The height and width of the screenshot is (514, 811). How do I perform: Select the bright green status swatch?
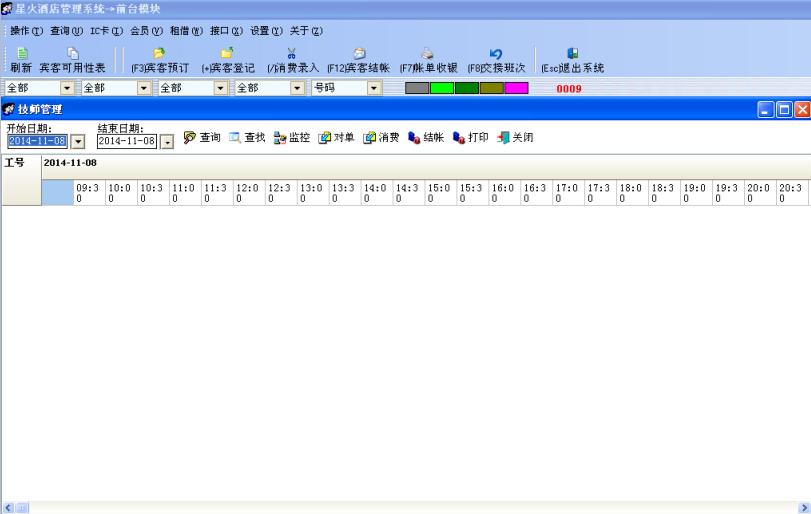pyautogui.click(x=442, y=88)
